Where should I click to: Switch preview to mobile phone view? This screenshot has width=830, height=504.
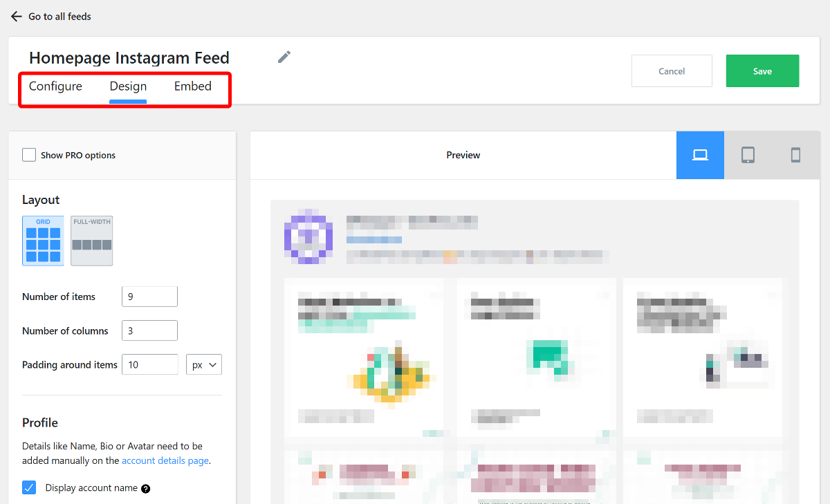pos(795,155)
